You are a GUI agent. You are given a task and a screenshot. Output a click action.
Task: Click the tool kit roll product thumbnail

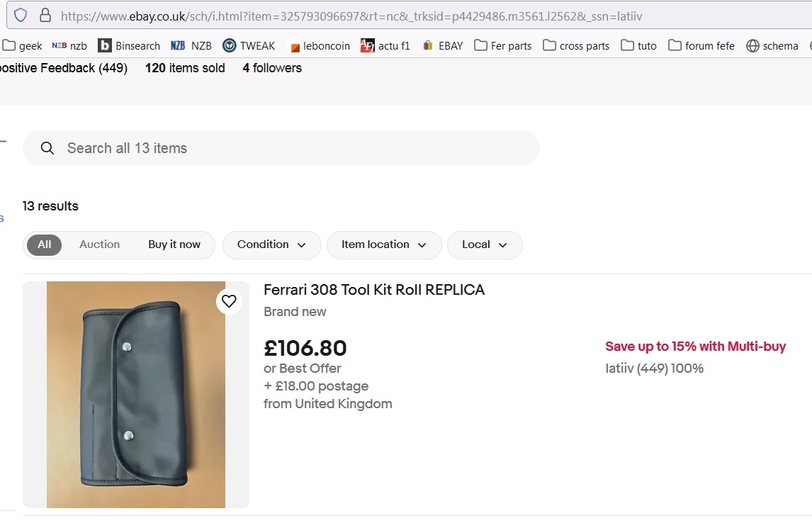tap(136, 395)
